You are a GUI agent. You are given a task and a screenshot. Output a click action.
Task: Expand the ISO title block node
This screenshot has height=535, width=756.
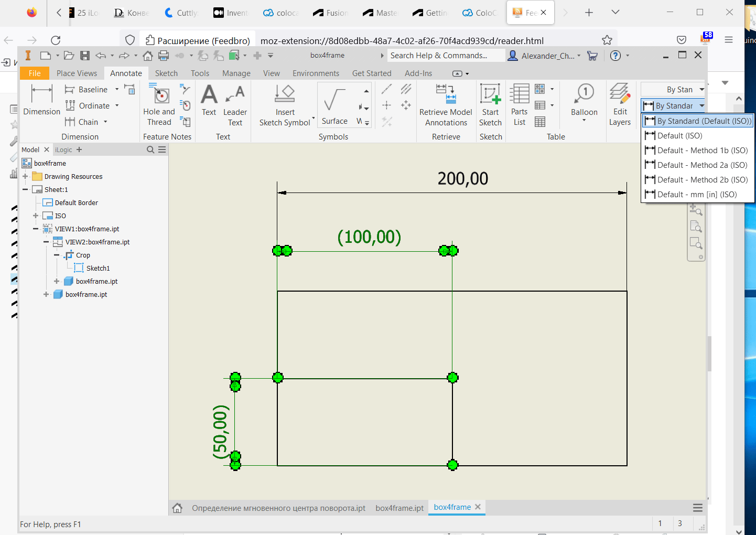click(36, 216)
